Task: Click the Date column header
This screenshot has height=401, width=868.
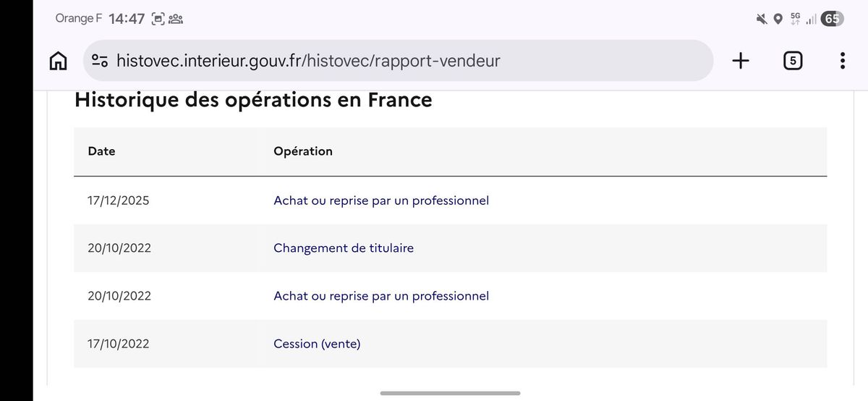Action: pyautogui.click(x=101, y=151)
